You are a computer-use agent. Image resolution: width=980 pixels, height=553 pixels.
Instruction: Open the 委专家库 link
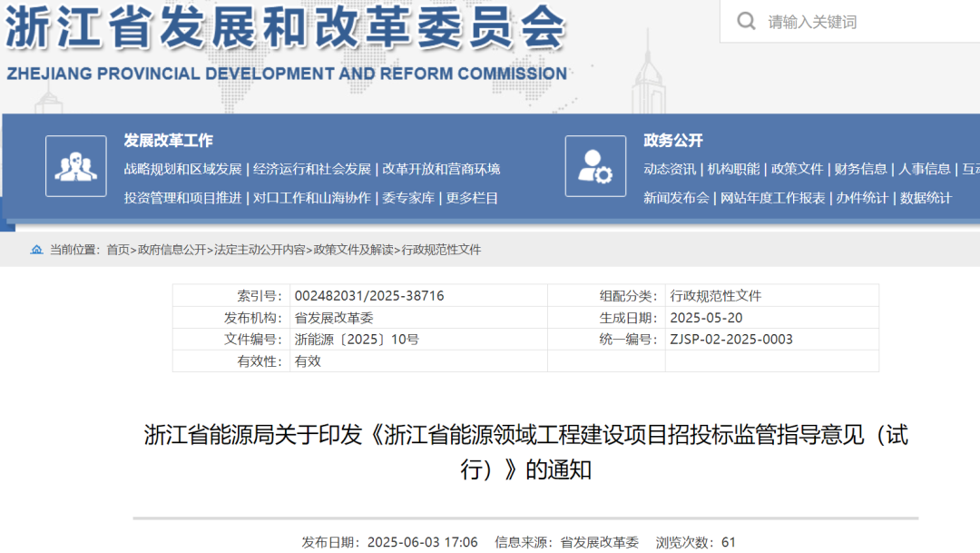pos(408,198)
